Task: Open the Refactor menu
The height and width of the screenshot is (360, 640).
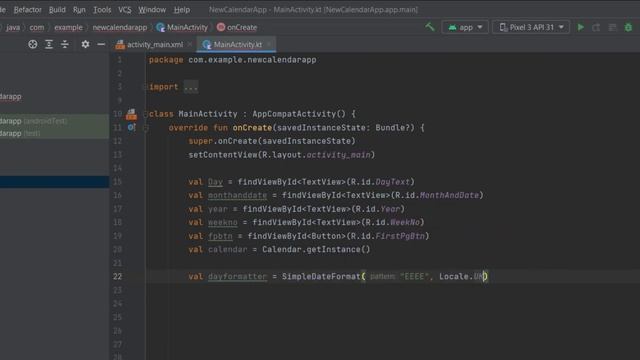Action: click(x=27, y=9)
